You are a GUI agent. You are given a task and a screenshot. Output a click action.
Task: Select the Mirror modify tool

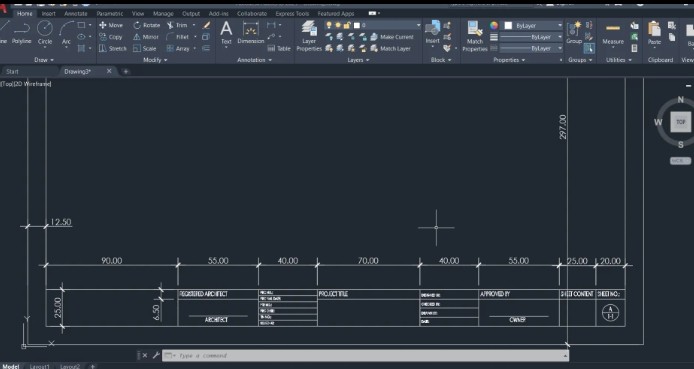(146, 37)
